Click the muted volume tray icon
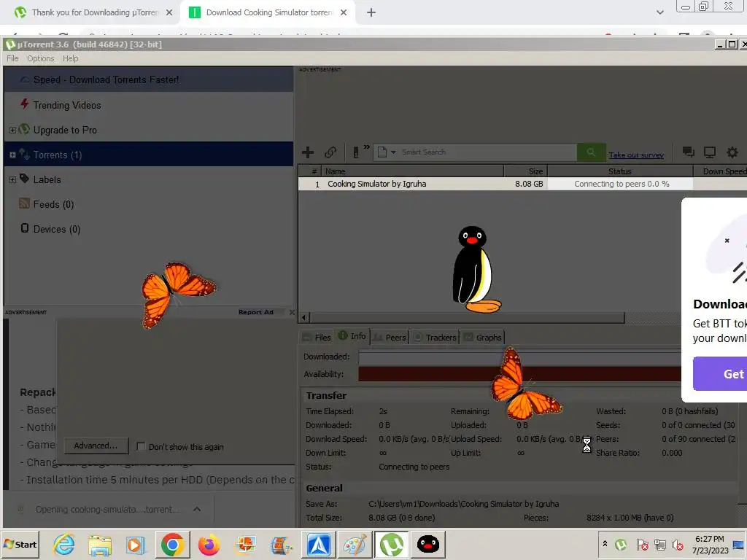The width and height of the screenshot is (747, 560). point(677,545)
